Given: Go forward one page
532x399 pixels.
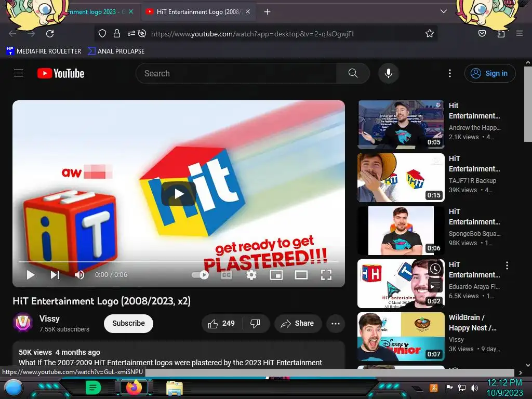Looking at the screenshot, I should click(x=31, y=34).
